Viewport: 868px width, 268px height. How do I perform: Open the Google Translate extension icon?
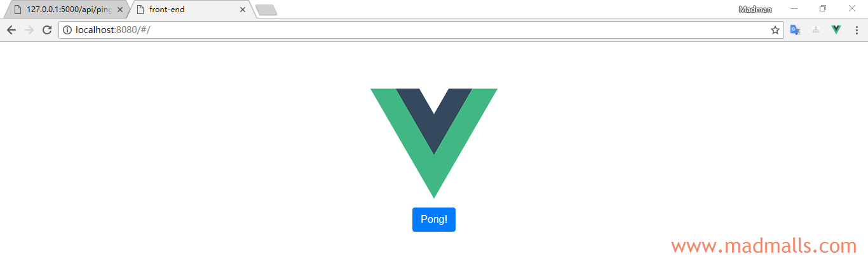coord(796,30)
